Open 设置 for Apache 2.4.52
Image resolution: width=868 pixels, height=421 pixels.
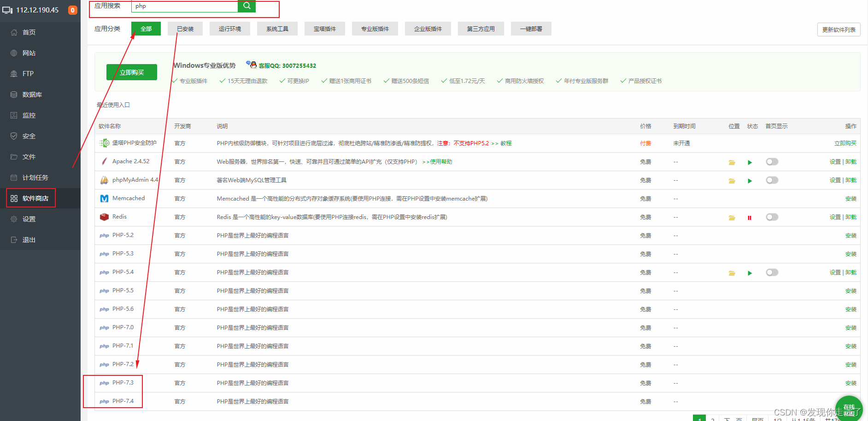(835, 162)
